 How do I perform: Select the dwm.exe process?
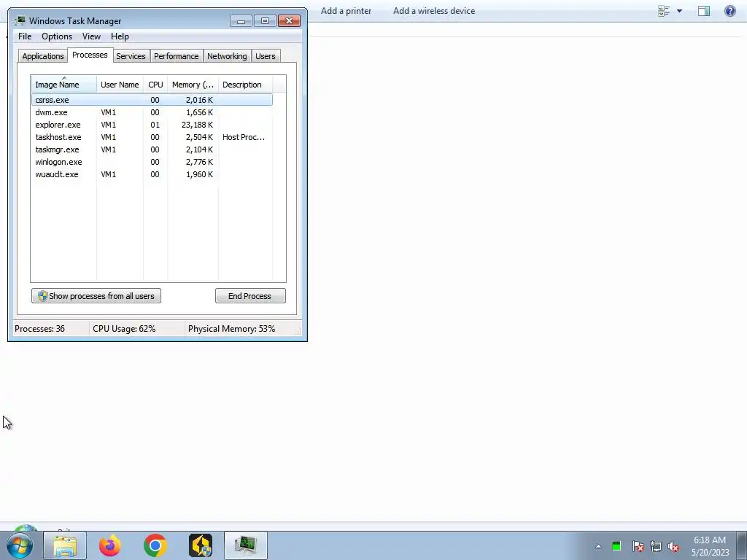click(x=152, y=112)
